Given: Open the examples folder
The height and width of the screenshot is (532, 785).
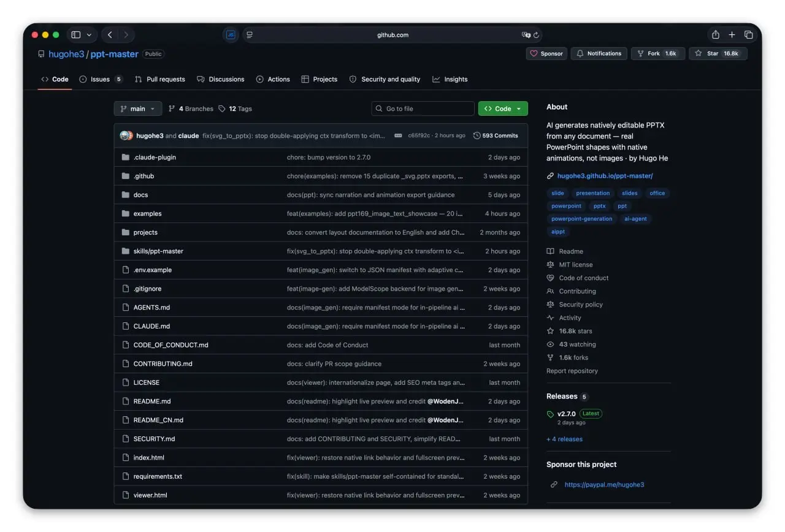Looking at the screenshot, I should pos(147,213).
